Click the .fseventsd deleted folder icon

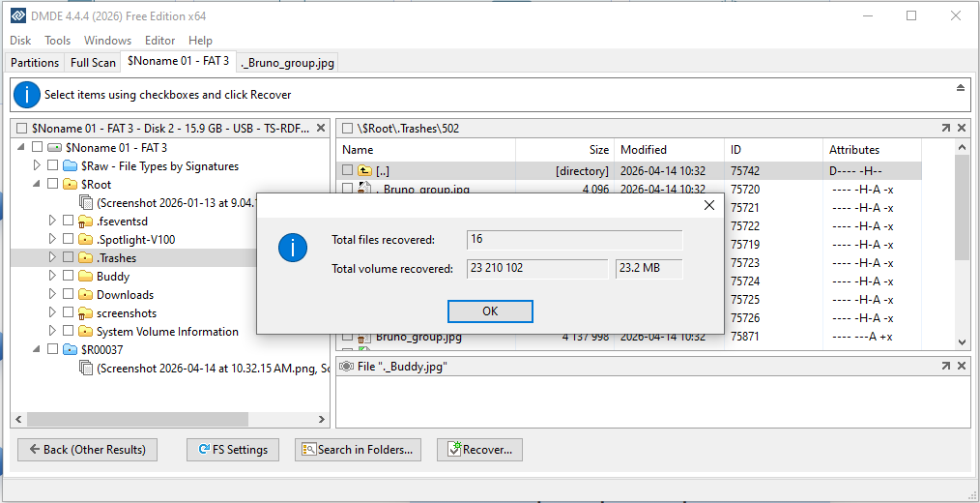86,222
